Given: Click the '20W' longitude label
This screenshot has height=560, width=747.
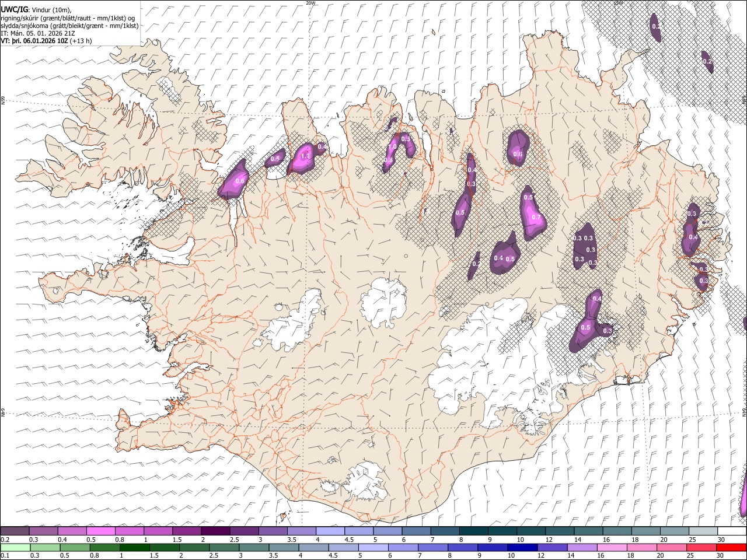Looking at the screenshot, I should click(310, 3).
